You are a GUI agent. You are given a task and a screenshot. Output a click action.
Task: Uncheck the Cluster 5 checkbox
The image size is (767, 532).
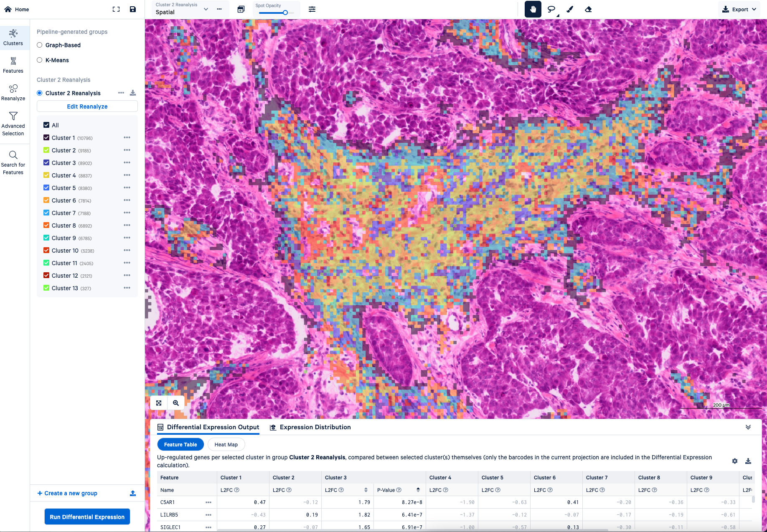click(x=46, y=187)
